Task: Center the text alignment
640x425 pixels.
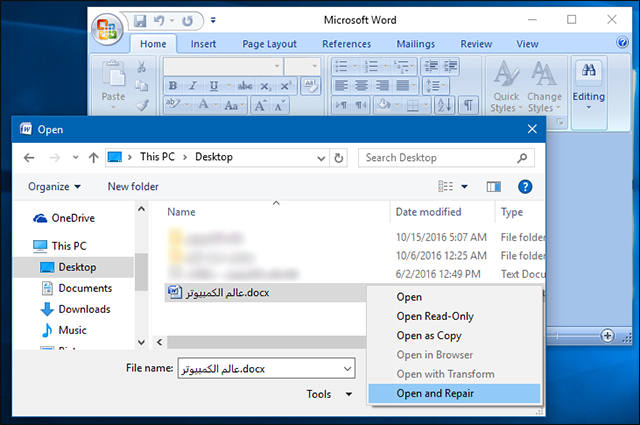Action: (361, 86)
